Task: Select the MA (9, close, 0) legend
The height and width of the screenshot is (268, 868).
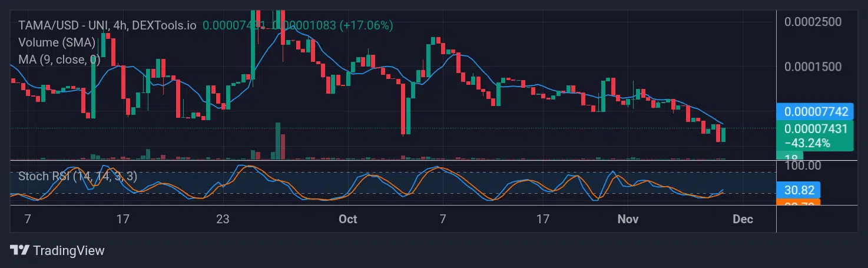Action: pos(59,59)
